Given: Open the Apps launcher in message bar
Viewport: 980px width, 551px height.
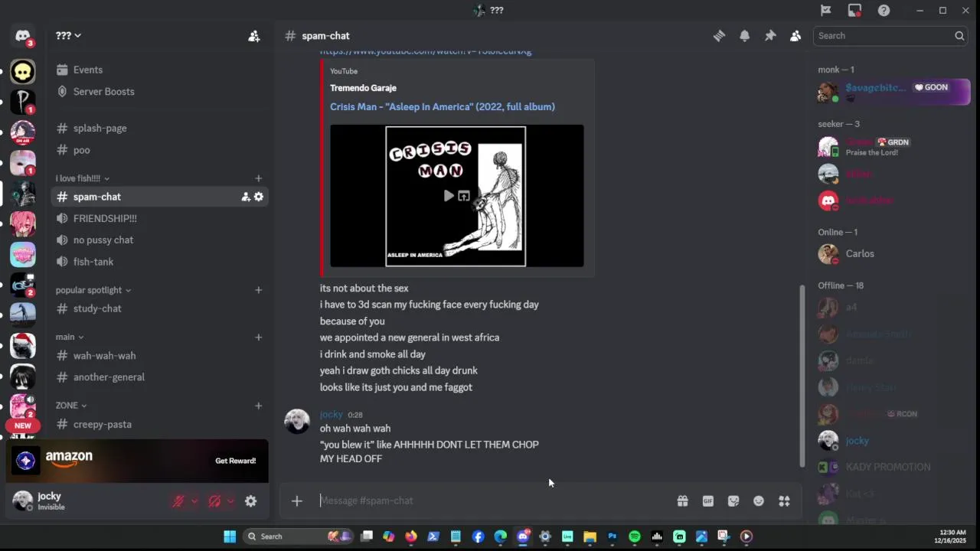Looking at the screenshot, I should coord(784,500).
